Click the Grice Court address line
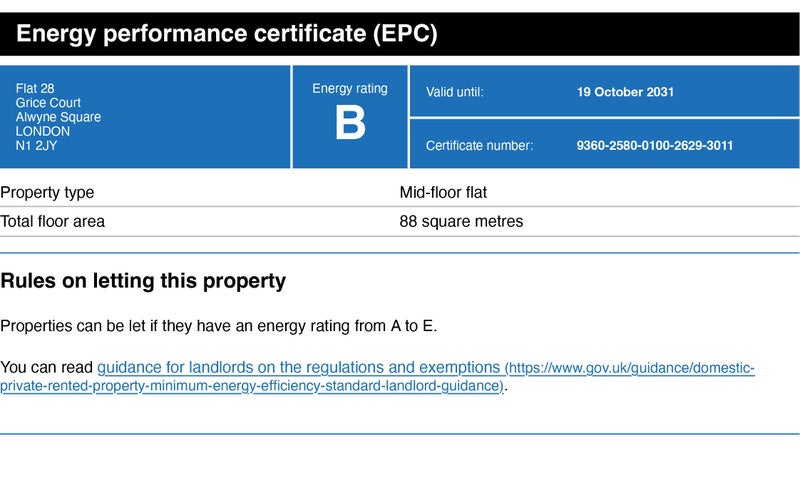 click(48, 103)
